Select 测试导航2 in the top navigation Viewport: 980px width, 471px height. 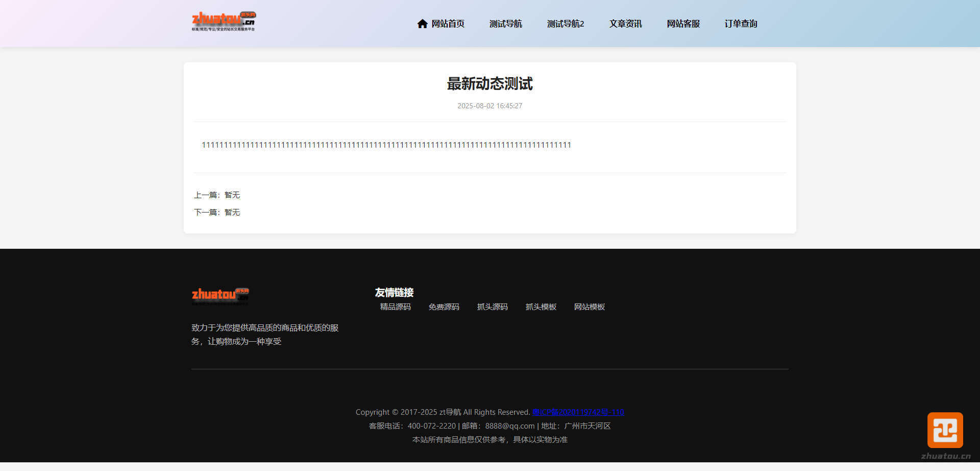(x=565, y=23)
